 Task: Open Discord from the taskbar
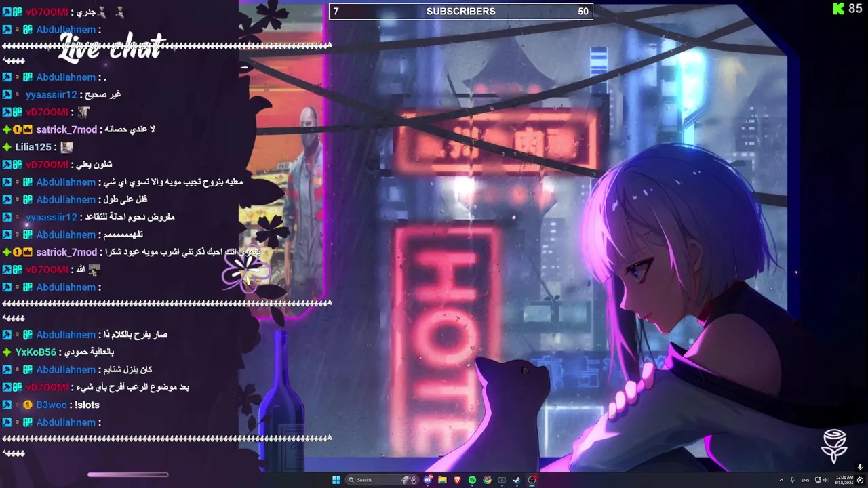click(x=428, y=480)
